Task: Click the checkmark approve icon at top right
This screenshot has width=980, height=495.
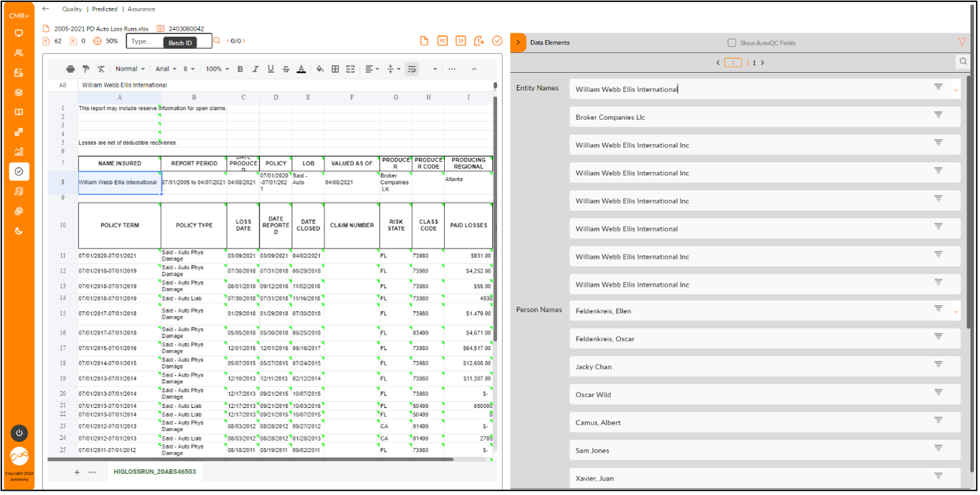Action: point(497,41)
